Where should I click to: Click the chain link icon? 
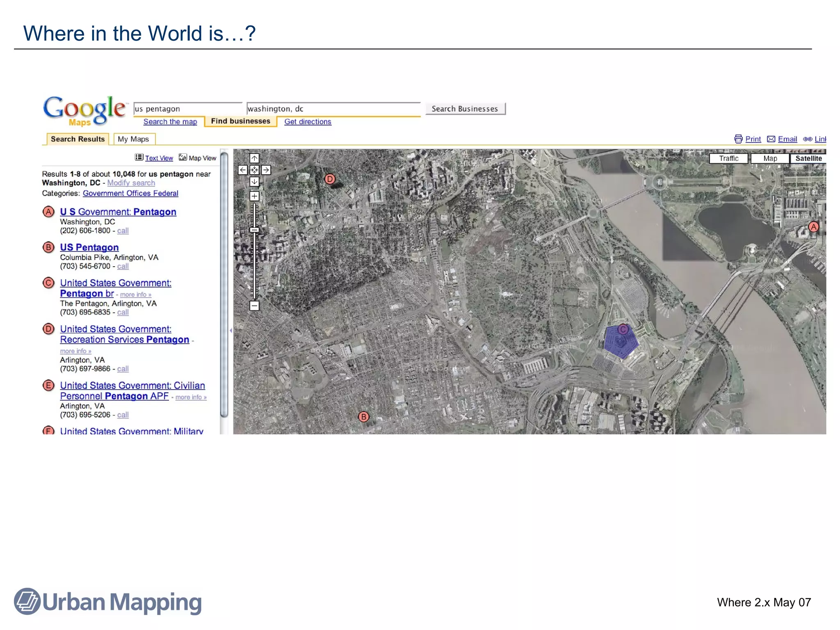point(808,139)
